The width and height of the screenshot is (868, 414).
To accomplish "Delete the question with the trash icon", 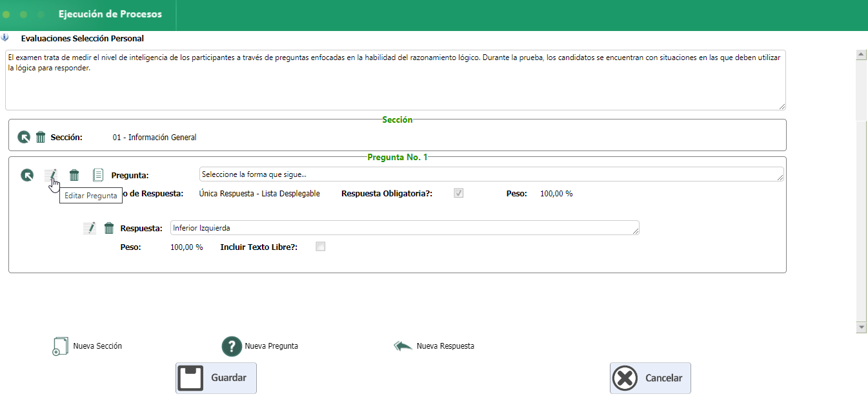I will [74, 175].
